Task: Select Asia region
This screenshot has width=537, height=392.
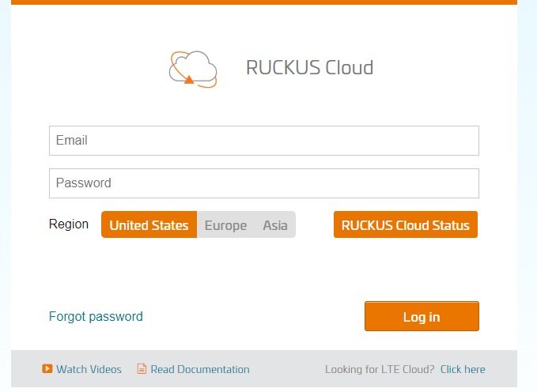Action: click(275, 224)
